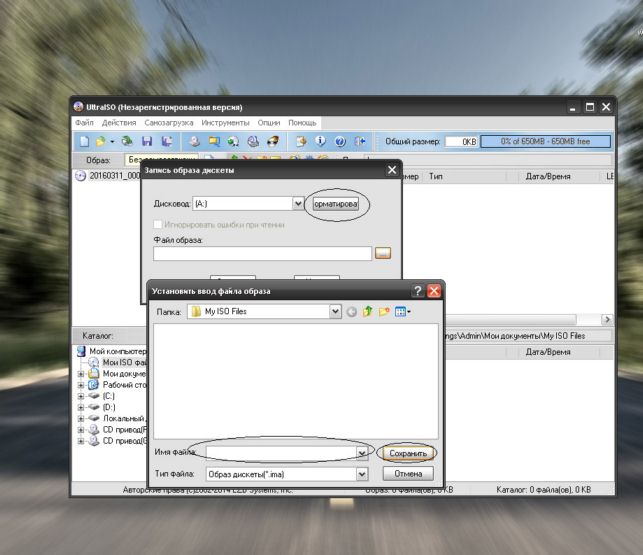Click the disc icon next to 20160311_000

(x=80, y=176)
